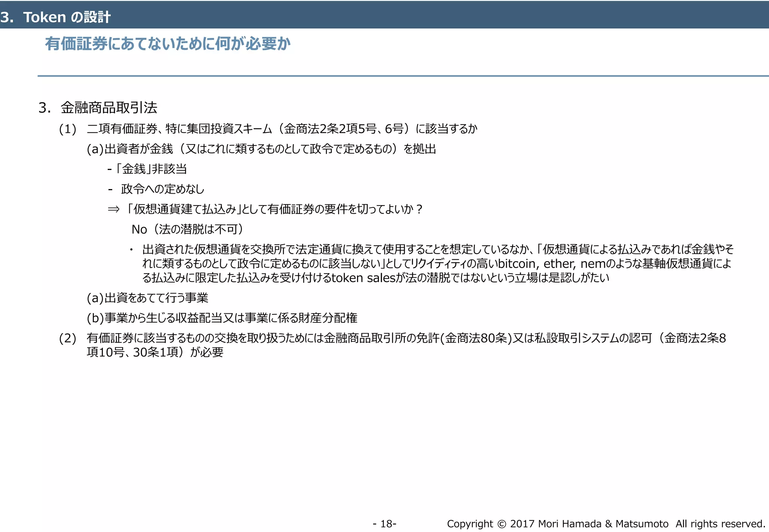Image resolution: width=769 pixels, height=532 pixels.
Task: Click the page number '- 18-'
Action: point(384,524)
